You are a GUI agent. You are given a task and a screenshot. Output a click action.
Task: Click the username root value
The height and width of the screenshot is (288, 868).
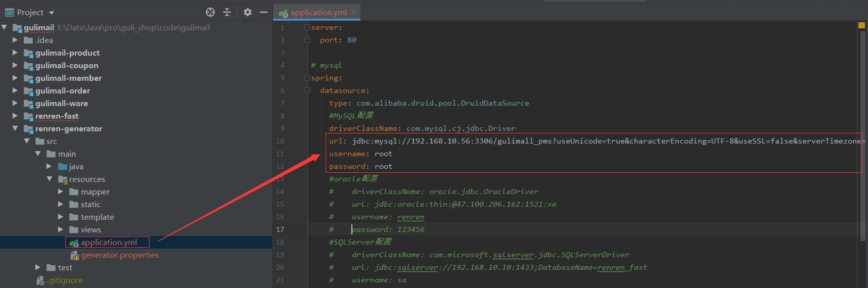coord(383,154)
